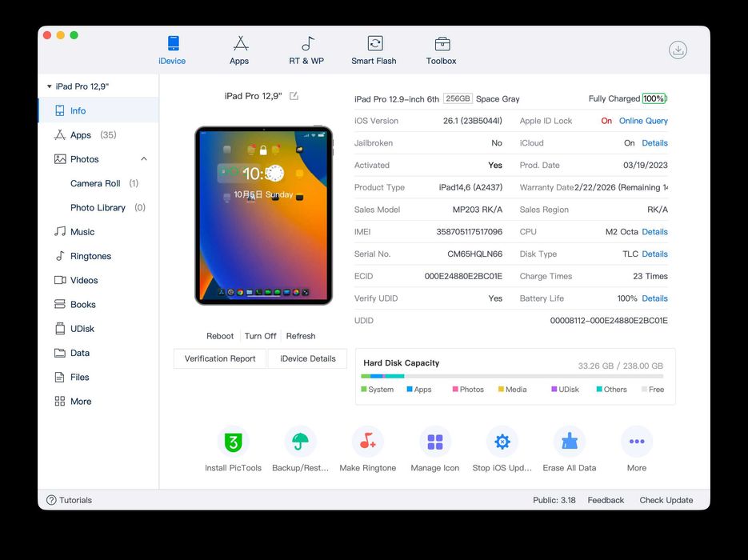Click Check Update

pos(666,500)
